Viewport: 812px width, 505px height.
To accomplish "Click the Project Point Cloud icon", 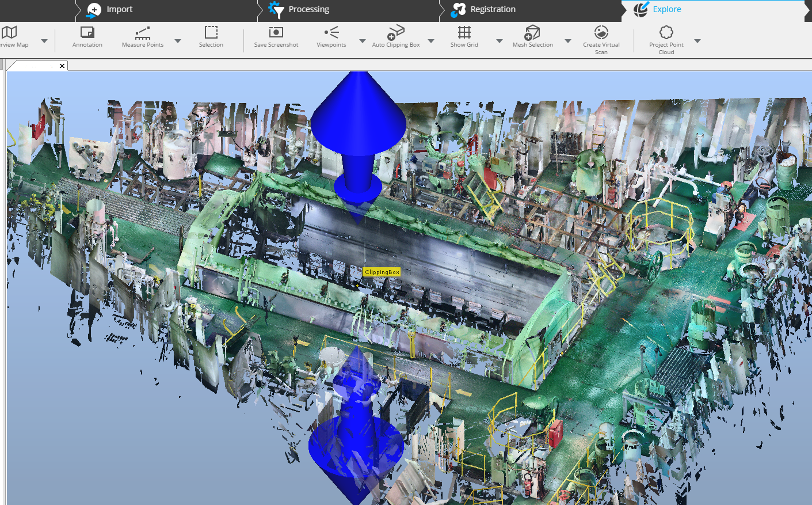I will pos(666,33).
